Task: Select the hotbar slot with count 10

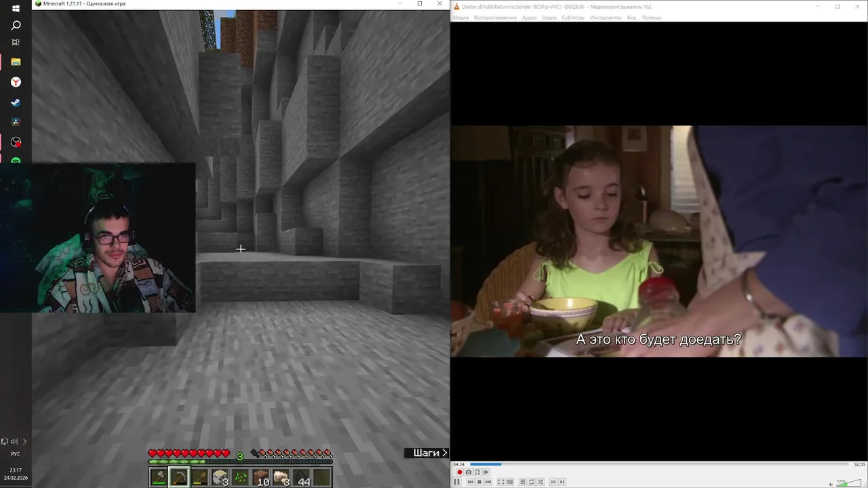Action: click(260, 478)
